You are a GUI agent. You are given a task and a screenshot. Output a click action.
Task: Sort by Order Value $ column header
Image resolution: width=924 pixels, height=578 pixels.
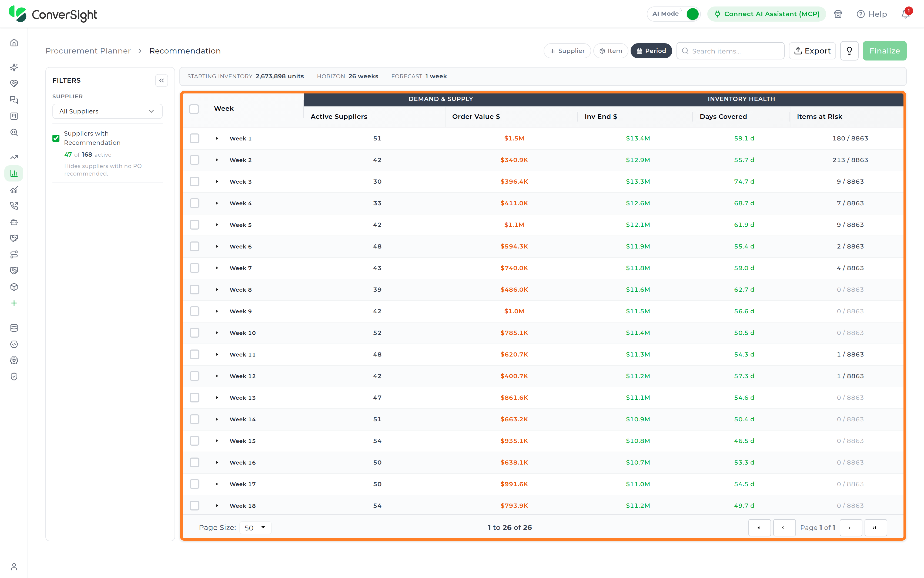coord(476,117)
